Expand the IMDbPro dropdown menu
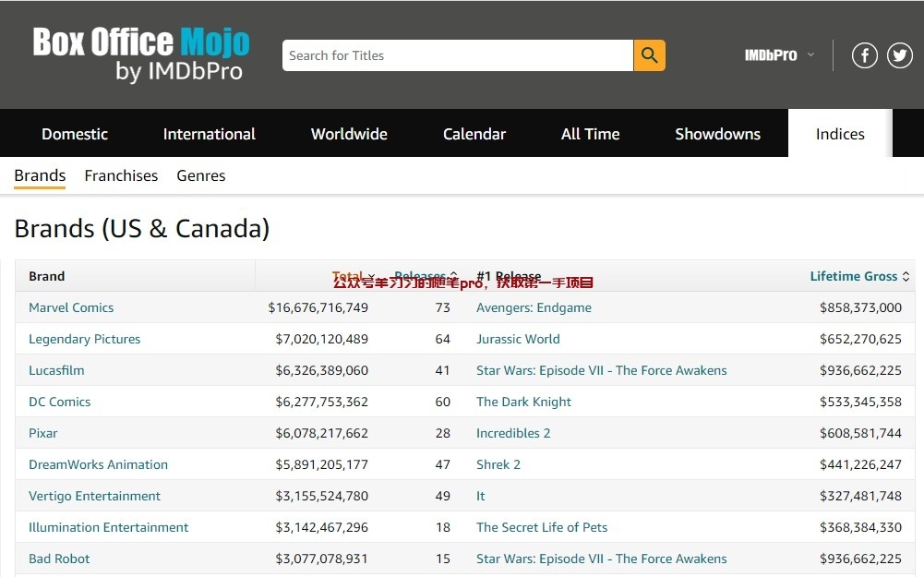 click(779, 55)
